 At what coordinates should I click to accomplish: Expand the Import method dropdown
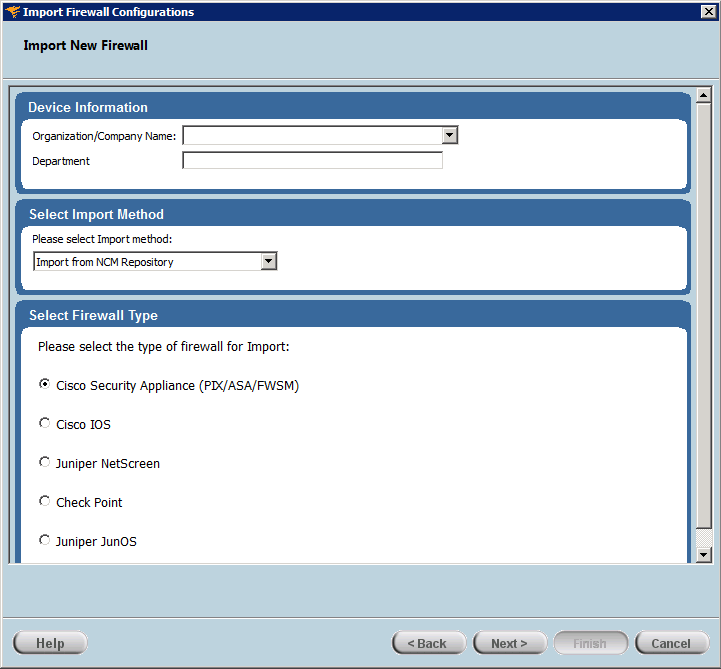coord(269,262)
